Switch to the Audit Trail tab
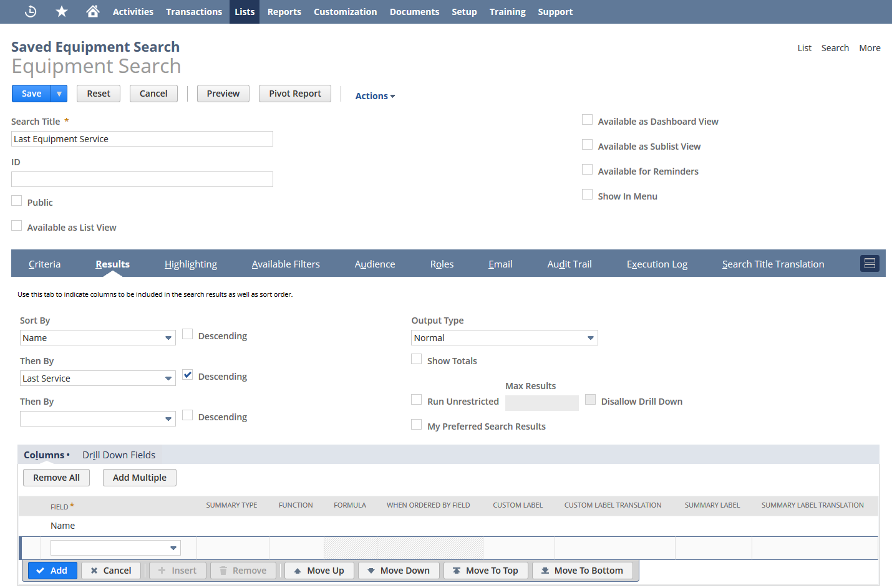Viewport: 892px width, 588px height. pyautogui.click(x=570, y=264)
